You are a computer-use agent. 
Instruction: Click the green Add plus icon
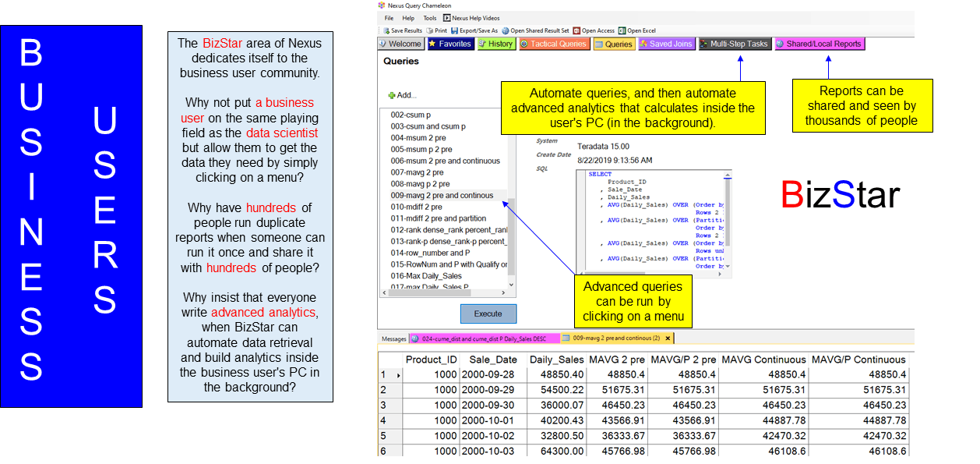pos(392,95)
